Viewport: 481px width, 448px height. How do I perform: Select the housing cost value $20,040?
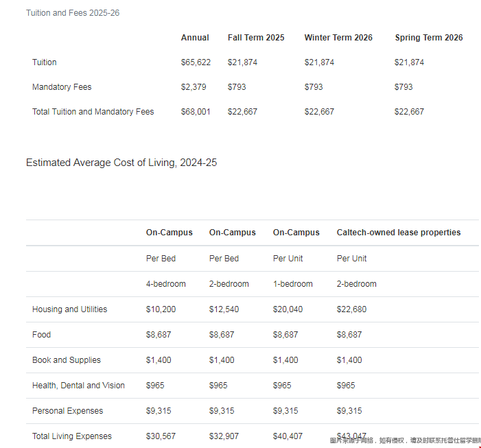pyautogui.click(x=288, y=309)
